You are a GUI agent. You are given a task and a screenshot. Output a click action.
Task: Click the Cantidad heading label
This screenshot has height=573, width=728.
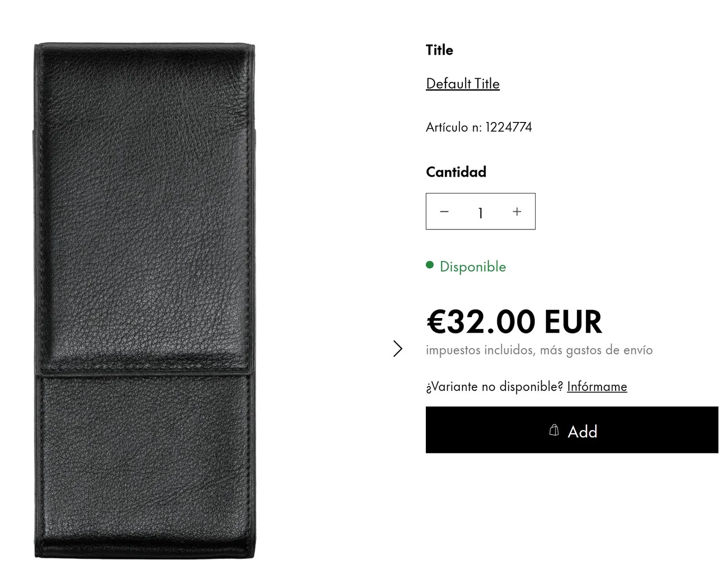[x=456, y=172]
